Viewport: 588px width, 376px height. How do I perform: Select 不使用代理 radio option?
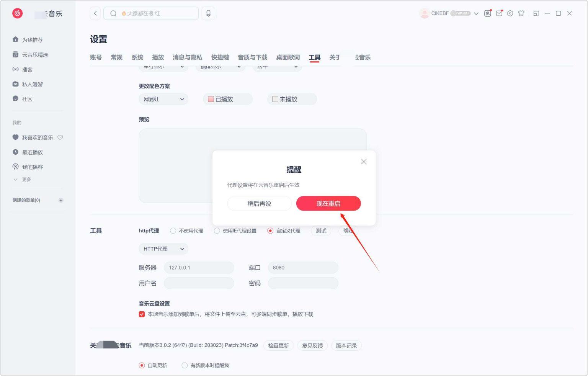(173, 231)
